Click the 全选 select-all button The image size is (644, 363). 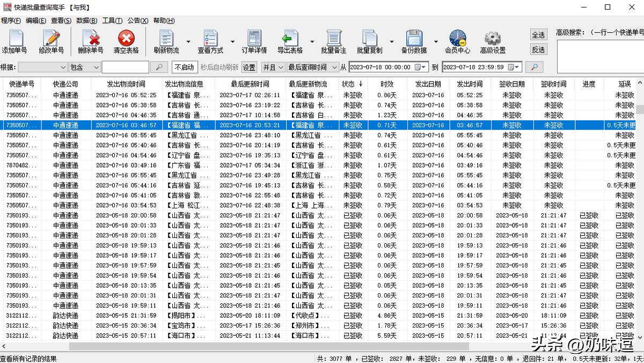click(x=538, y=34)
